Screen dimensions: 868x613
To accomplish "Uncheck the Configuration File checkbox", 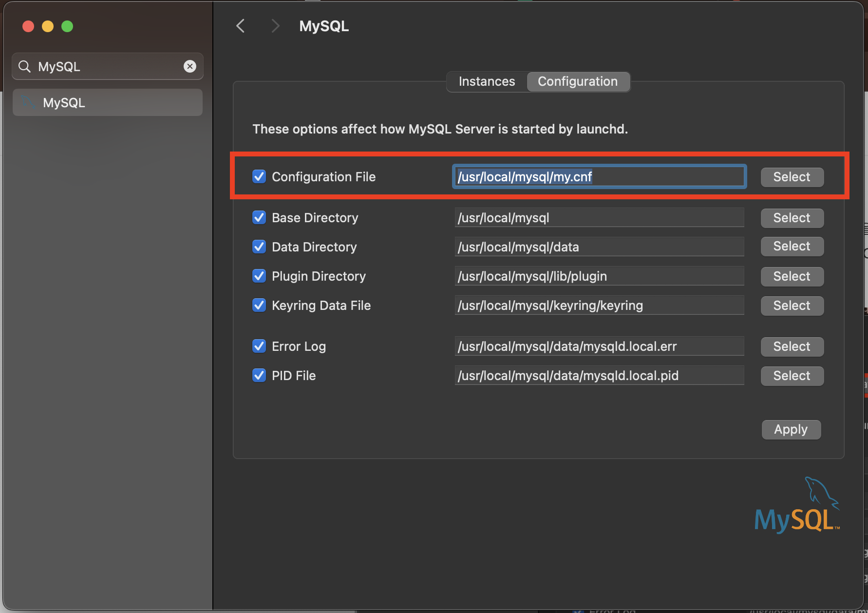I will tap(259, 176).
